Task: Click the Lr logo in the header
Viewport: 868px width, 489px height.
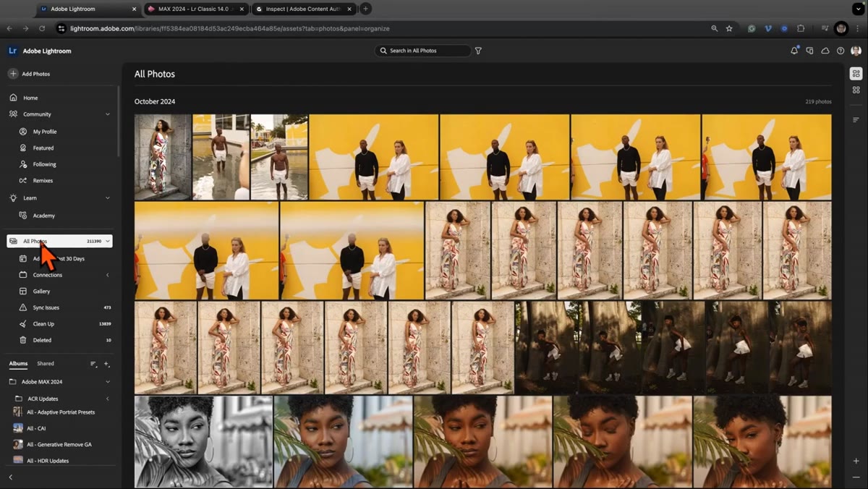Action: (x=13, y=51)
